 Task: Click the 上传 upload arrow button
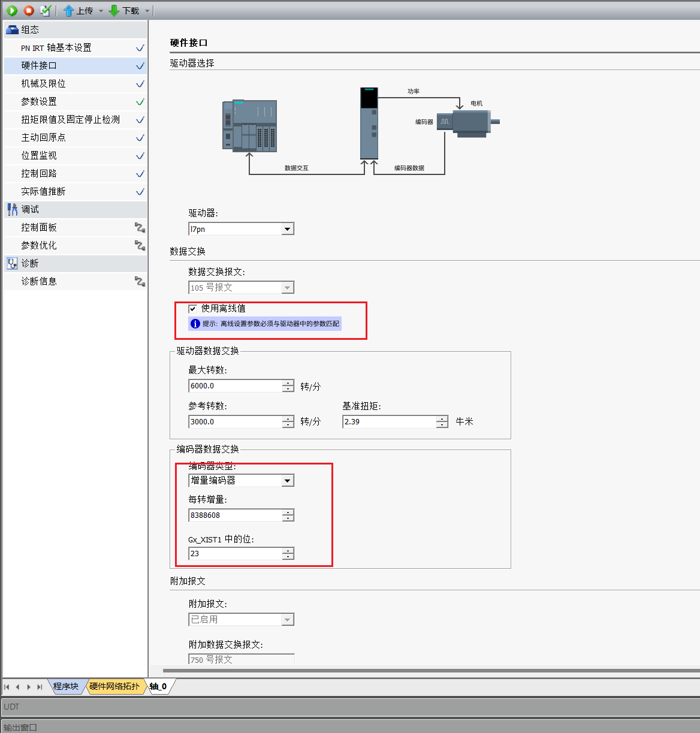(78, 11)
